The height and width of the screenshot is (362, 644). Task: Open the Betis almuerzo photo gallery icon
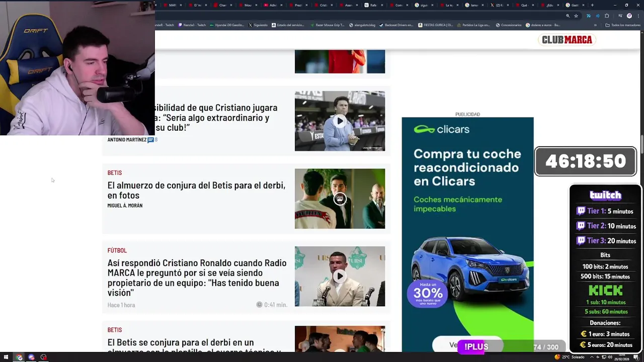pos(340,199)
